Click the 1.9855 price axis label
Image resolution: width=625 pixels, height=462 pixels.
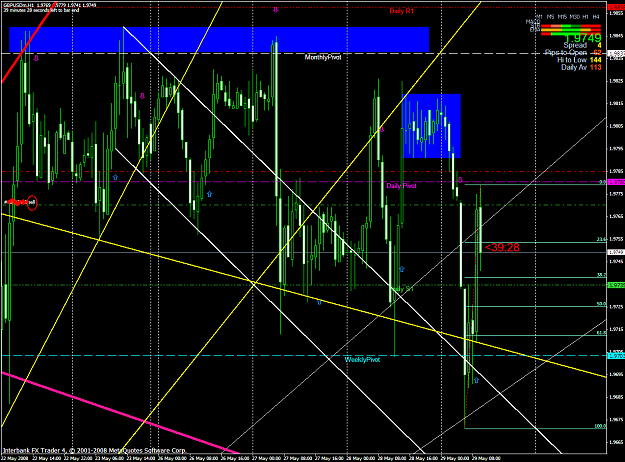(616, 13)
